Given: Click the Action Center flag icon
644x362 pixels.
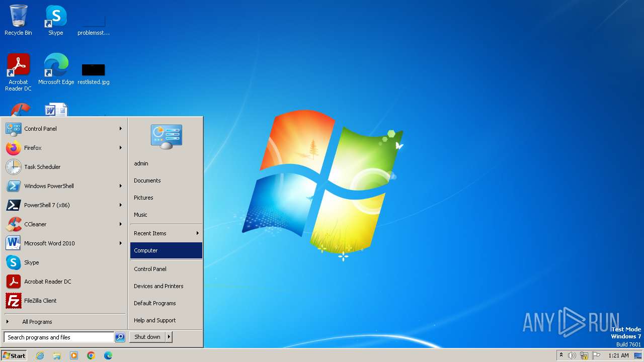Looking at the screenshot, I should pos(596,355).
